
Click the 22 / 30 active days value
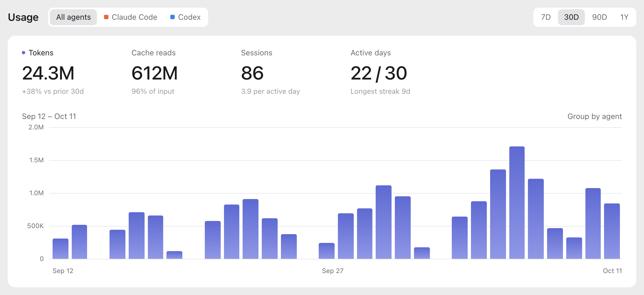[x=379, y=73]
